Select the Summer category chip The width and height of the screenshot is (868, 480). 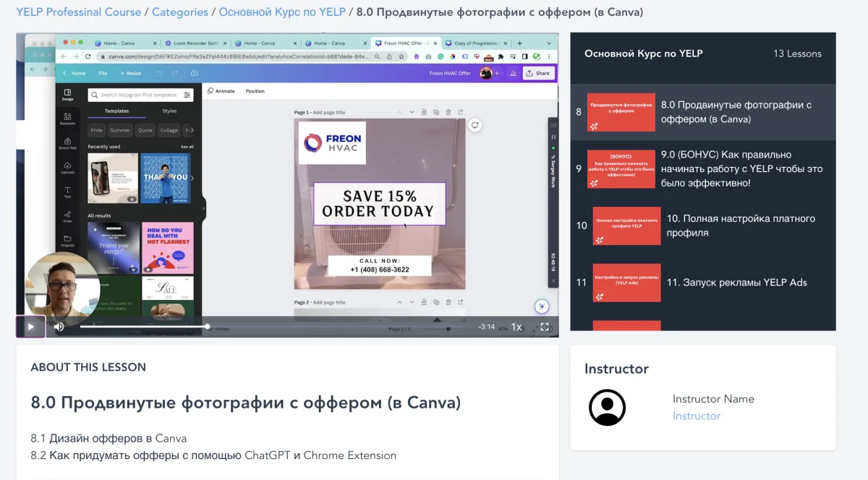click(120, 130)
